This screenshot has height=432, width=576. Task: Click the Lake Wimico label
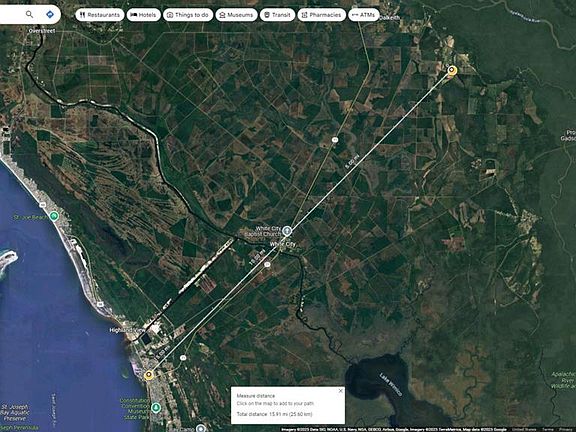(x=391, y=384)
